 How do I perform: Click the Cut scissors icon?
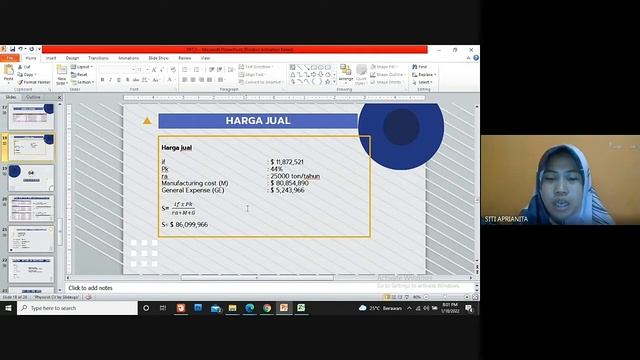[x=20, y=67]
